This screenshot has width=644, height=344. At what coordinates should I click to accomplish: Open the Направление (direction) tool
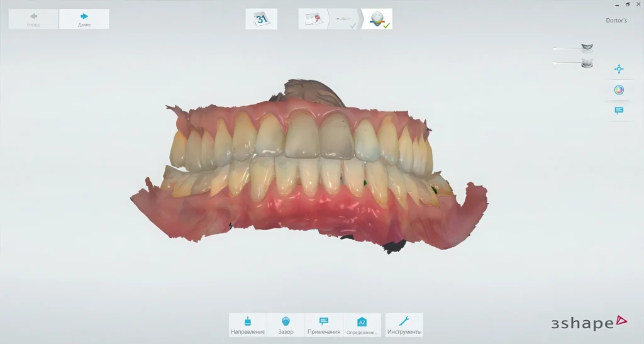248,325
